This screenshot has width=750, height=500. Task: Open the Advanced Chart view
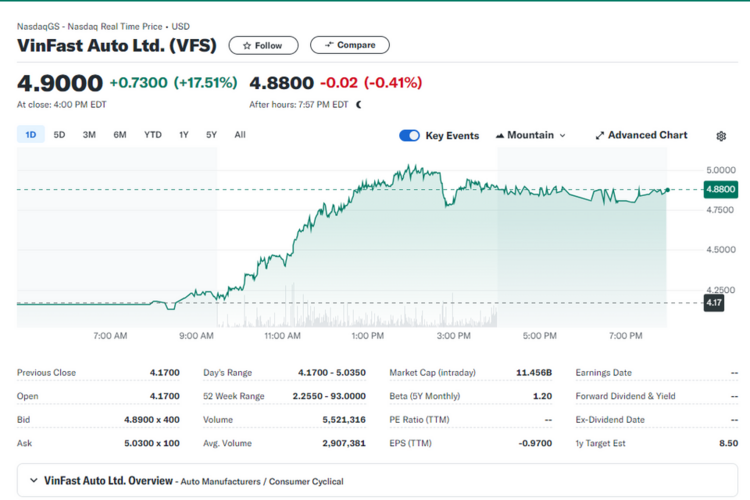[641, 135]
